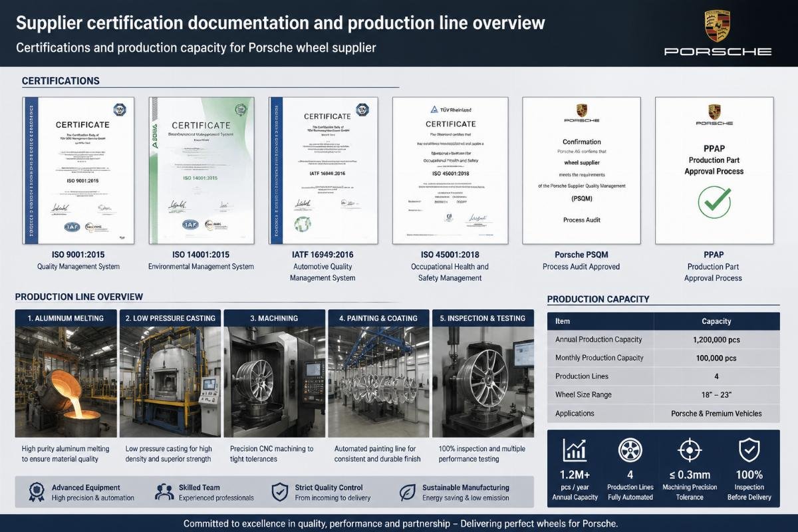Click the Annual Capacity bar chart icon
The height and width of the screenshot is (532, 798).
click(575, 450)
